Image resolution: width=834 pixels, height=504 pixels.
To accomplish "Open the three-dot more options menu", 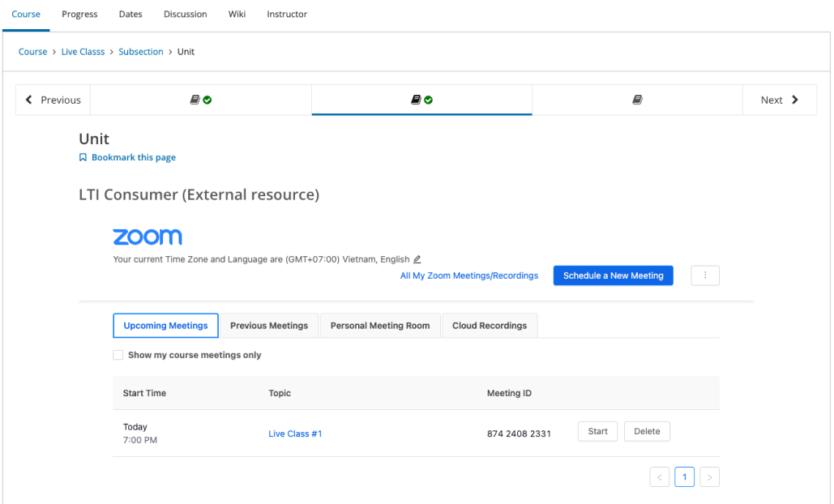I will click(704, 275).
